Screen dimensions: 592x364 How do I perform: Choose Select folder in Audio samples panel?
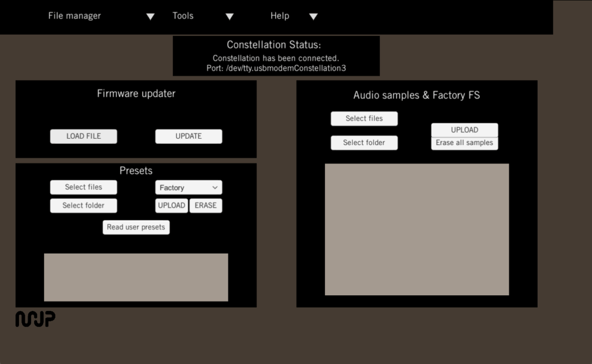click(x=364, y=143)
